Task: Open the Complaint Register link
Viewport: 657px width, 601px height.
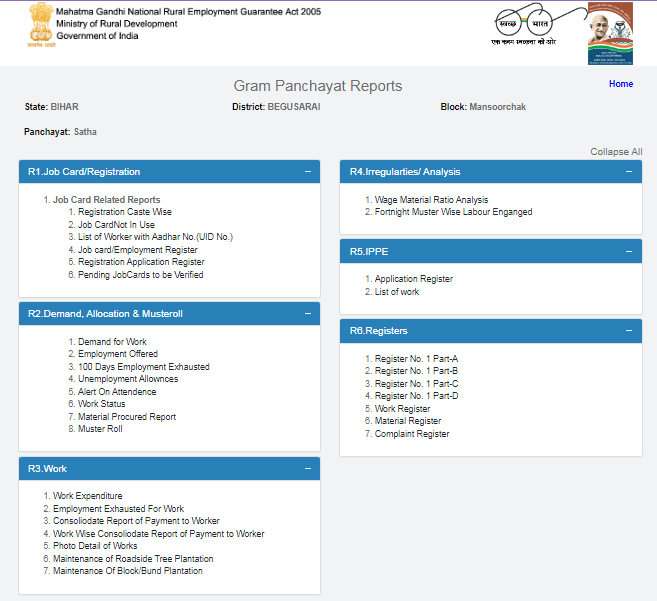Action: (412, 434)
